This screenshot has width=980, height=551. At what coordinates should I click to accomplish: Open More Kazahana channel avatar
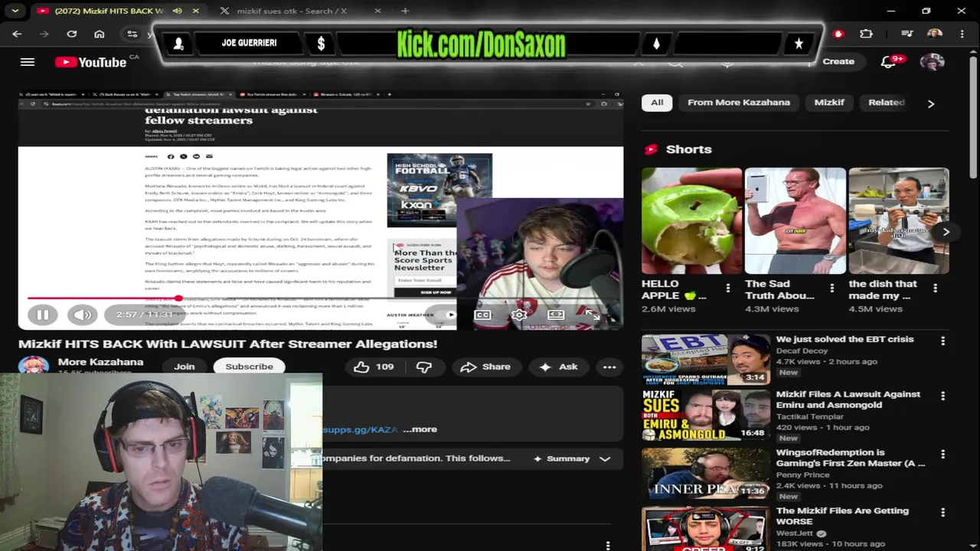click(x=34, y=366)
